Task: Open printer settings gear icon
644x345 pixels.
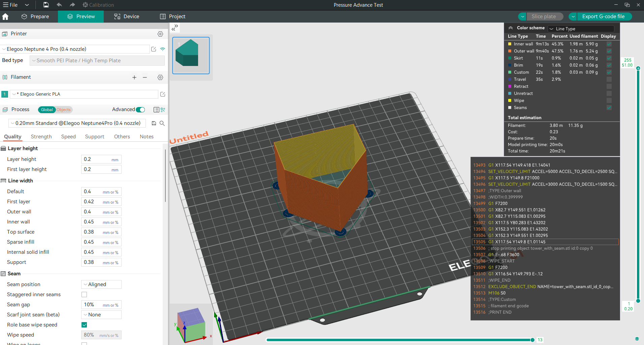Action: coord(160,34)
